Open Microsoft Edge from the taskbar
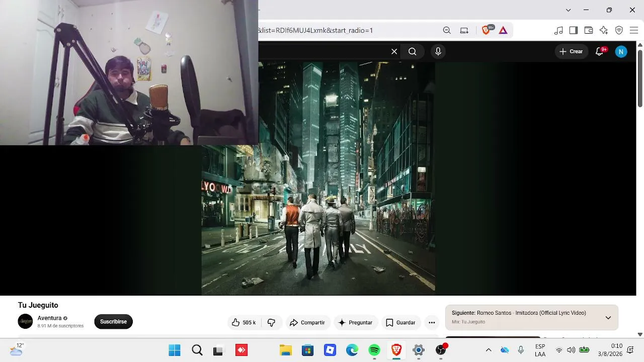This screenshot has width=644, height=362. point(352,350)
